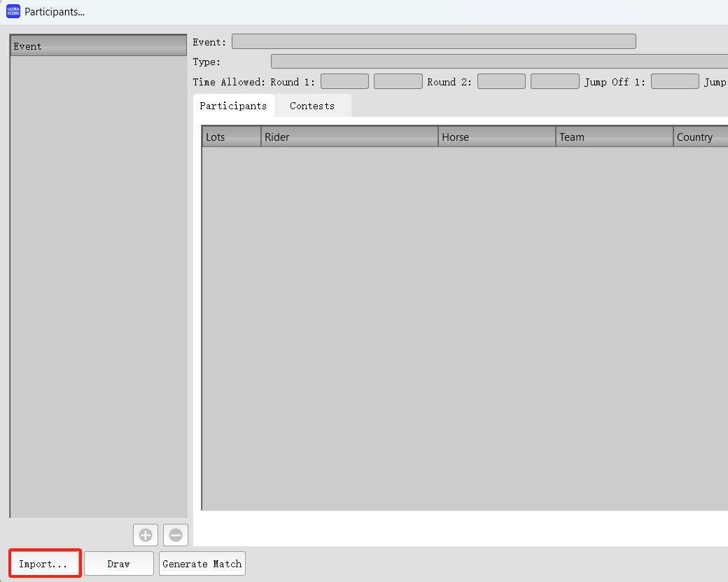Click the first Round 2 time allowed field
Viewport: 728px width, 582px height.
[501, 81]
